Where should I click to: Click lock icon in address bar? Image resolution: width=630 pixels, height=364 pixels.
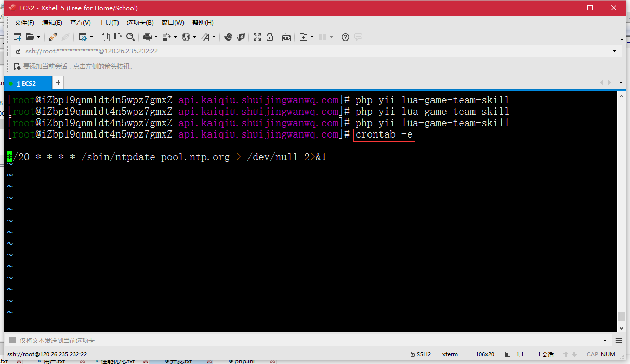tap(19, 51)
